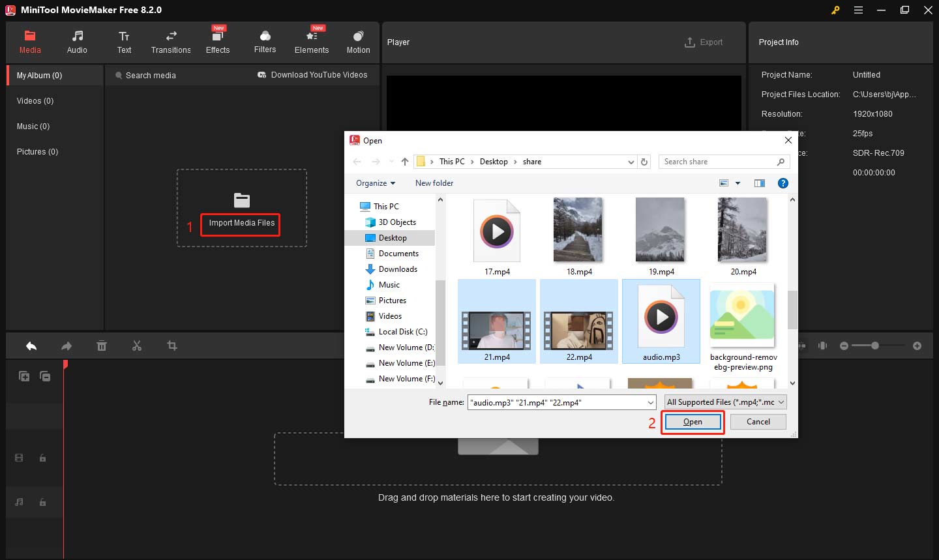The height and width of the screenshot is (560, 939).
Task: Select the 17.mp4 file
Action: tap(497, 237)
